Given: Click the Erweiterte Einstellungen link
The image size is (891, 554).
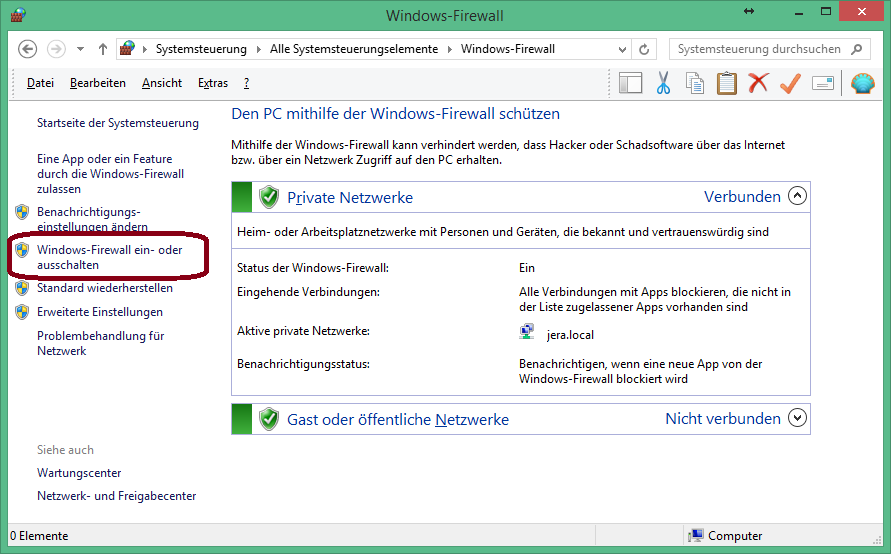Looking at the screenshot, I should [x=99, y=312].
